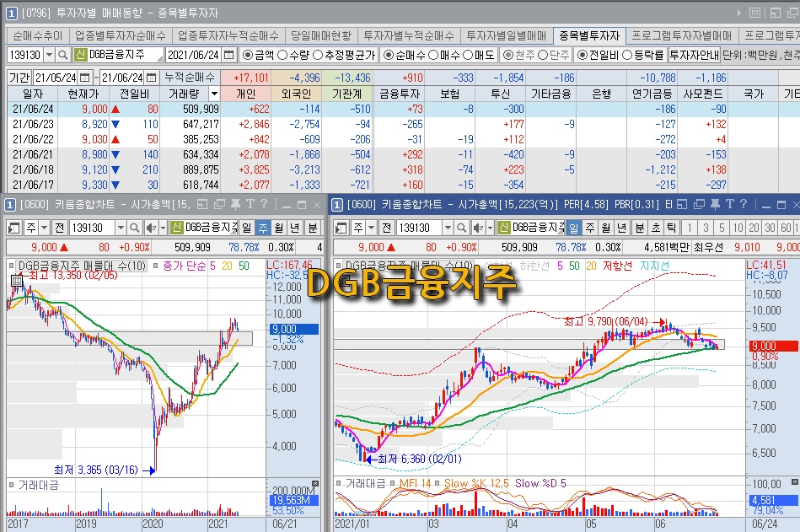Screen dimensions: 800x532
Task: Click stock code field in top window
Action: click(x=25, y=55)
